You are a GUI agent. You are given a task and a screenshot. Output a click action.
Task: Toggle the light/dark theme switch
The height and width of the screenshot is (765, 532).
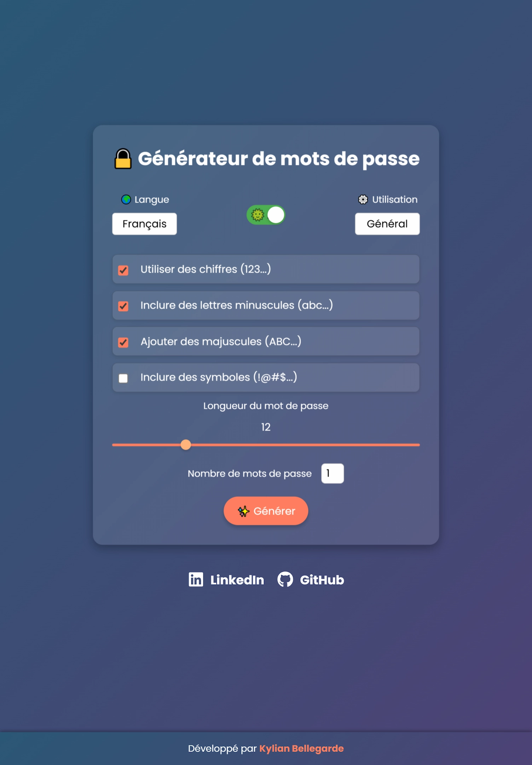pyautogui.click(x=266, y=215)
